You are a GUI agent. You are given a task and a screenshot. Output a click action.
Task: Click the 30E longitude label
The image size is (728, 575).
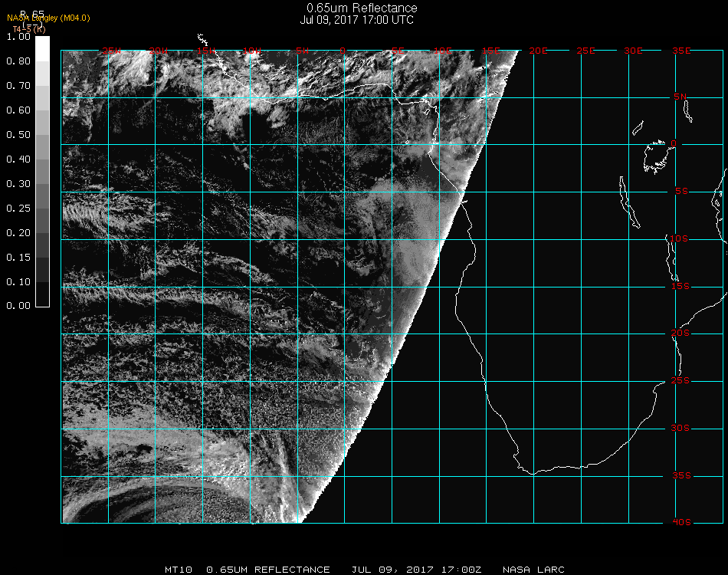click(633, 51)
